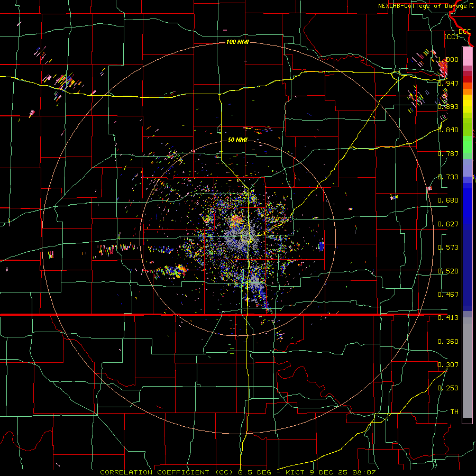Click the 0.520 color scale label
The height and width of the screenshot is (476, 476).
448,271
